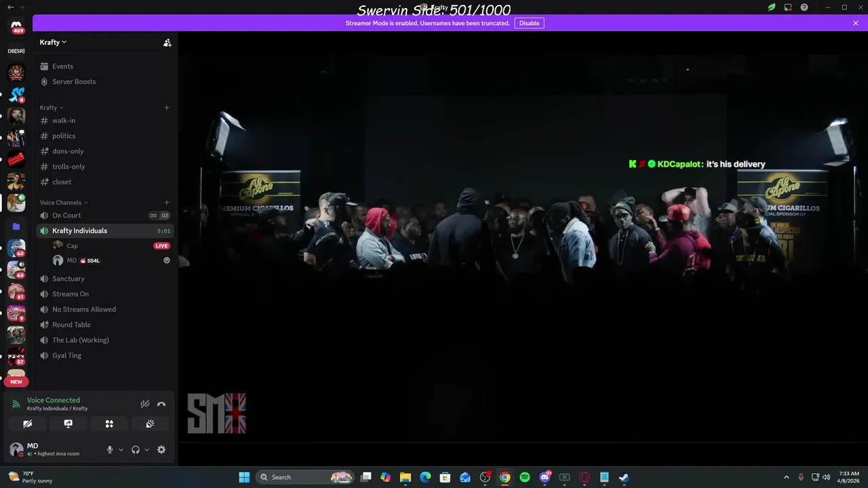Toggle noise suppression icon
This screenshot has height=488, width=868.
tap(144, 404)
